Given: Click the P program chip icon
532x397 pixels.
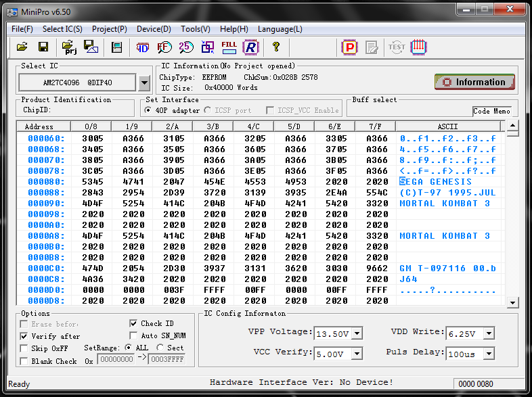Looking at the screenshot, I should tap(349, 47).
